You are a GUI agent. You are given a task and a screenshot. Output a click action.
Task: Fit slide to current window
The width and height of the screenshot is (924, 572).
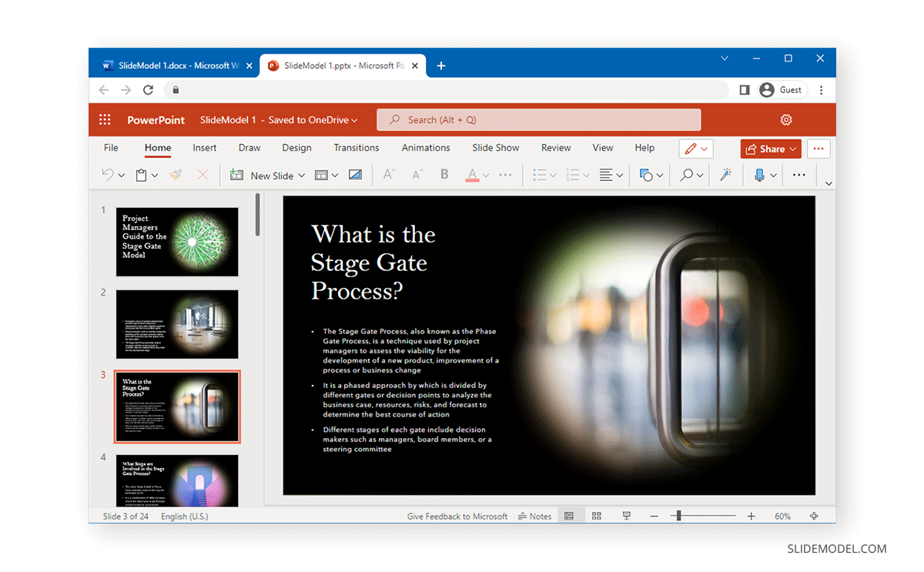click(812, 516)
